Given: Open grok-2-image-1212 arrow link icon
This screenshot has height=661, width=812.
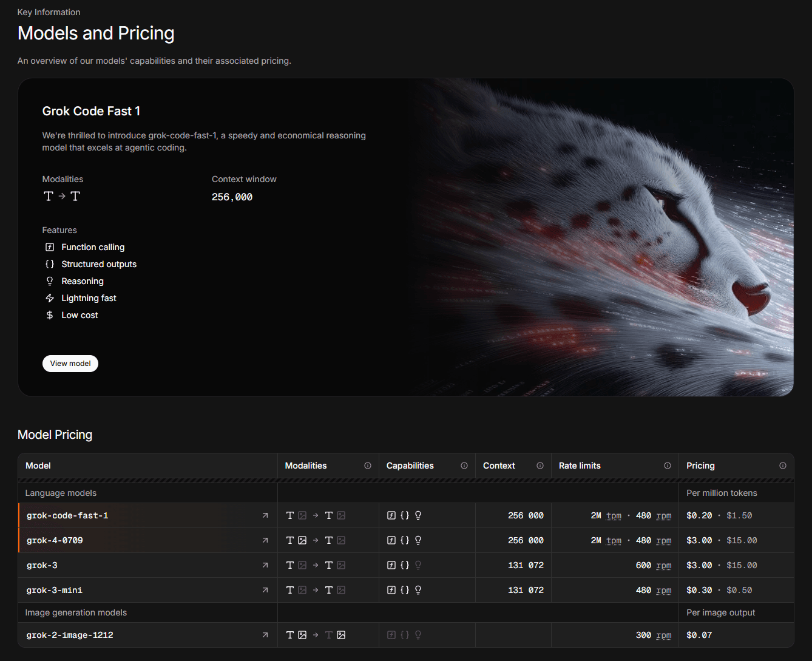Looking at the screenshot, I should coord(265,635).
